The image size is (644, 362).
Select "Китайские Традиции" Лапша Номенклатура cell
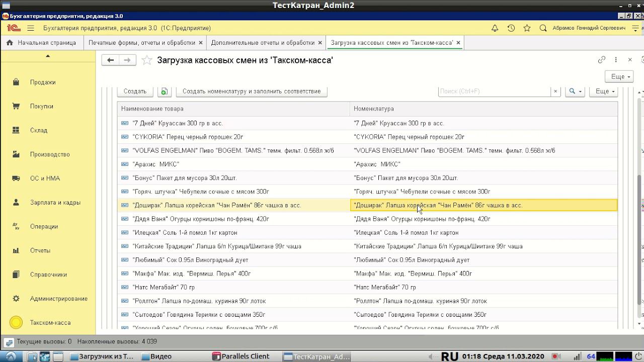pos(484,246)
